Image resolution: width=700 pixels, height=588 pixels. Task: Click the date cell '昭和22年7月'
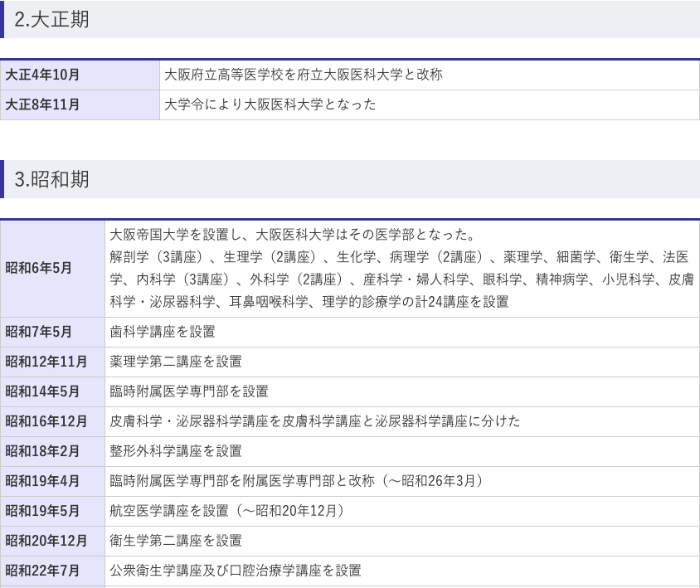53,571
